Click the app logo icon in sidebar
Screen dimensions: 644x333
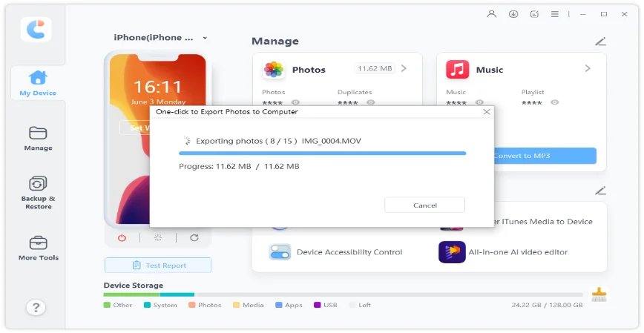pos(36,29)
